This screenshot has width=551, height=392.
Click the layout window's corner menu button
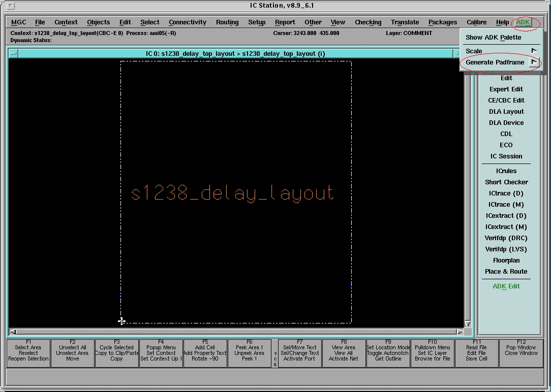click(x=13, y=54)
